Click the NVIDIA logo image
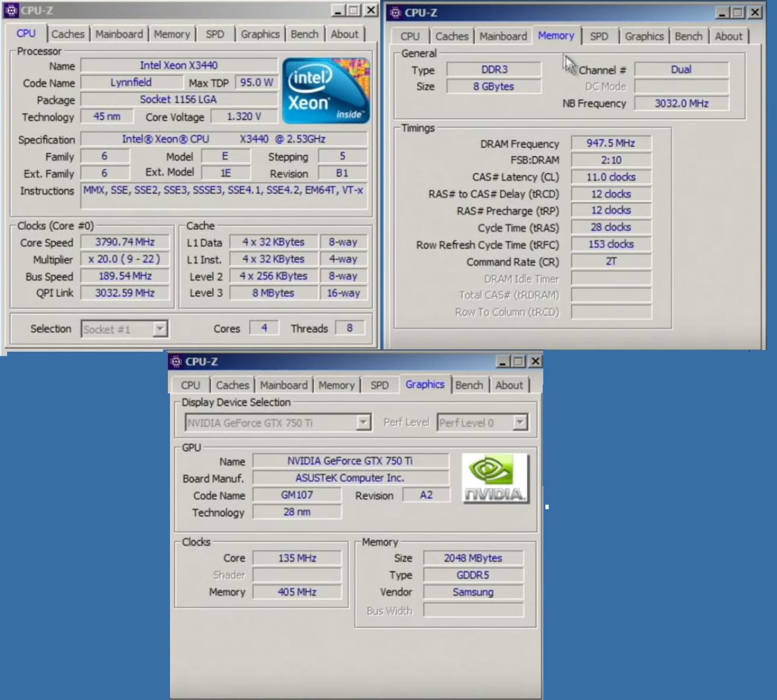Screen dimensions: 777x700 pos(495,478)
